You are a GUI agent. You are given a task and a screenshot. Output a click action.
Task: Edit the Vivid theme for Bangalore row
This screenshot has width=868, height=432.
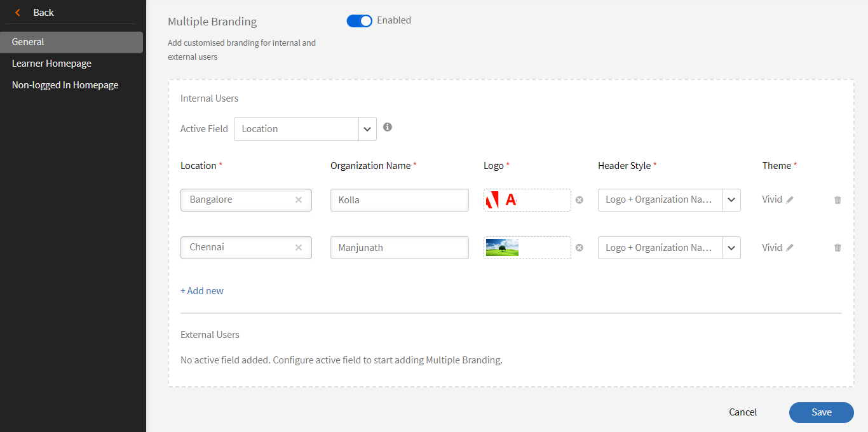tap(790, 200)
